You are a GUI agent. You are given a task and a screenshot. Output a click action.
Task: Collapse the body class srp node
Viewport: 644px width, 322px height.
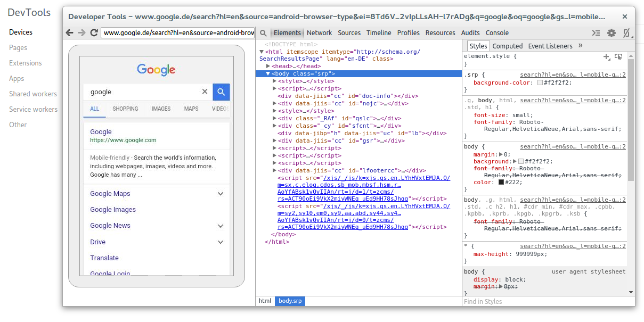coord(268,74)
